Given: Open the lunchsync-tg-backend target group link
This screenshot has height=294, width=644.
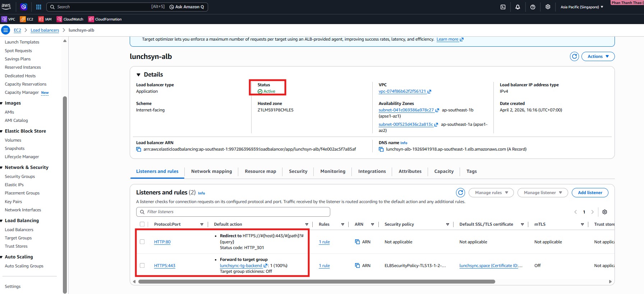Looking at the screenshot, I should click(x=241, y=266).
